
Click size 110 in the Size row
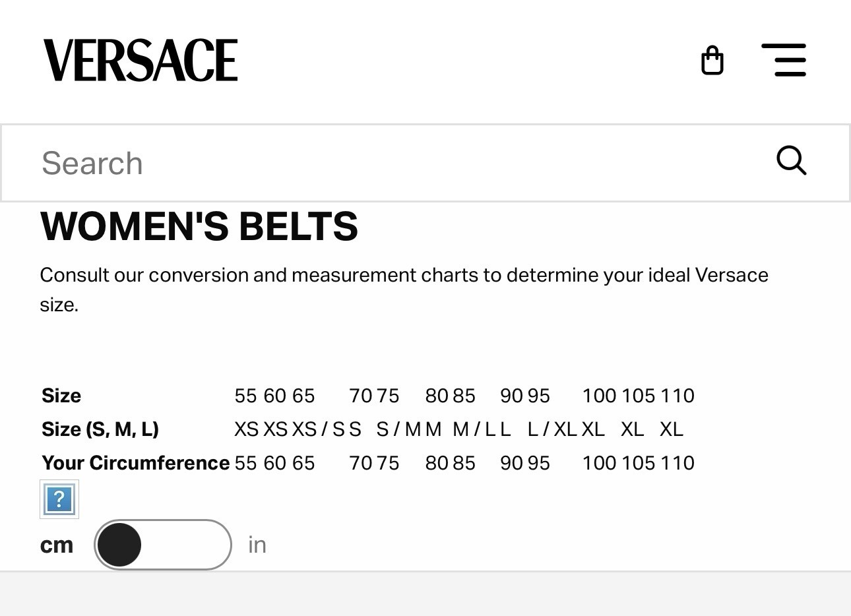tap(678, 396)
